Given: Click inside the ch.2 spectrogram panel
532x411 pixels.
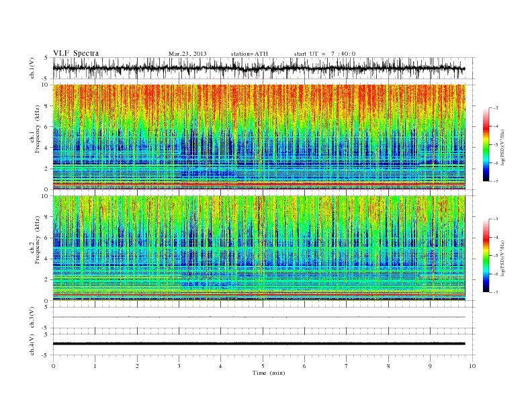Looking at the screenshot, I should pos(259,248).
